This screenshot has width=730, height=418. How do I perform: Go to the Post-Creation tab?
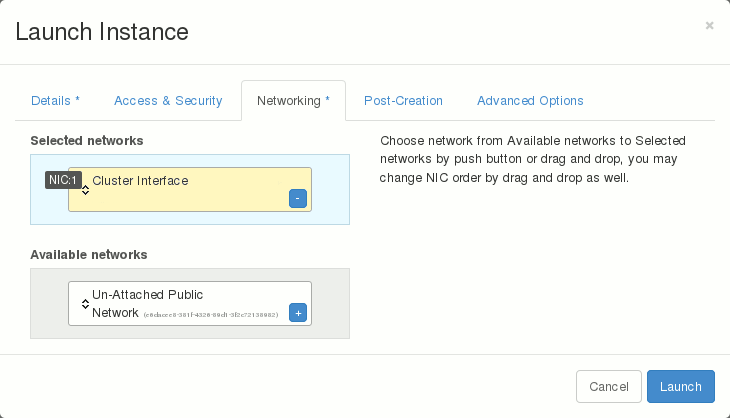[403, 101]
